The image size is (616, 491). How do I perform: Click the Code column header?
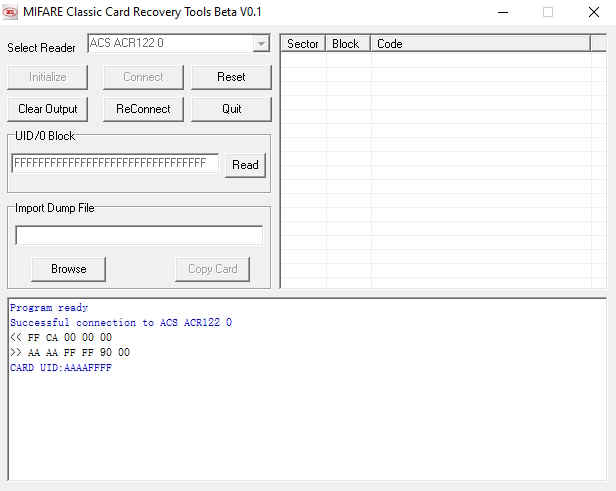(x=480, y=44)
